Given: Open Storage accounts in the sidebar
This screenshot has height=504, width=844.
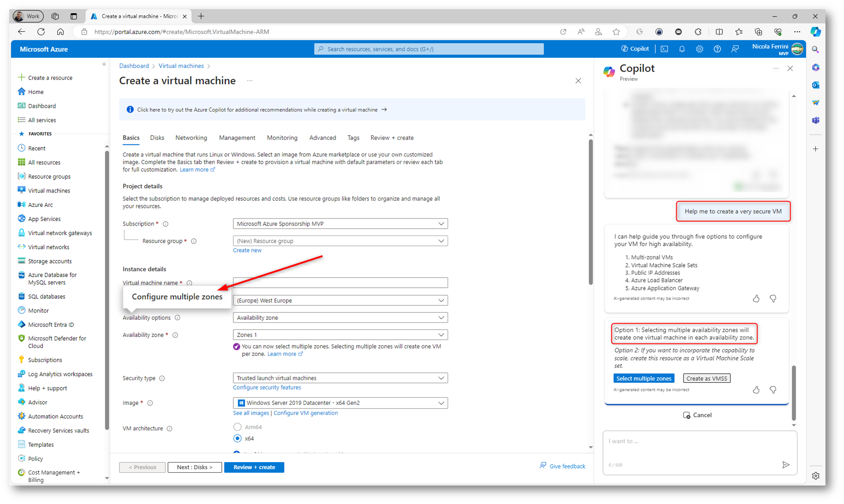Looking at the screenshot, I should 49,261.
